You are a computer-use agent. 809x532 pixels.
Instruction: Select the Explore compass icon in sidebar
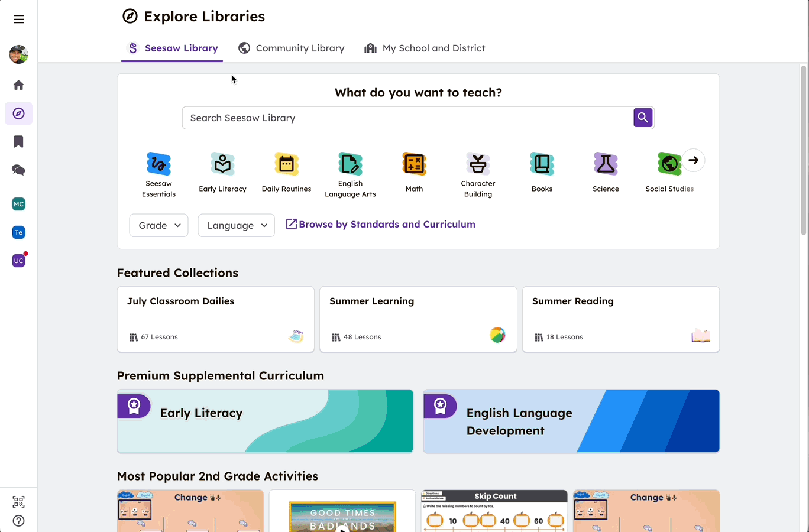tap(18, 113)
